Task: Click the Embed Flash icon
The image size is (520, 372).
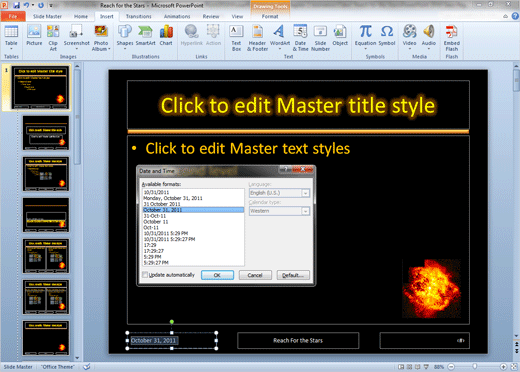Action: pos(452,38)
